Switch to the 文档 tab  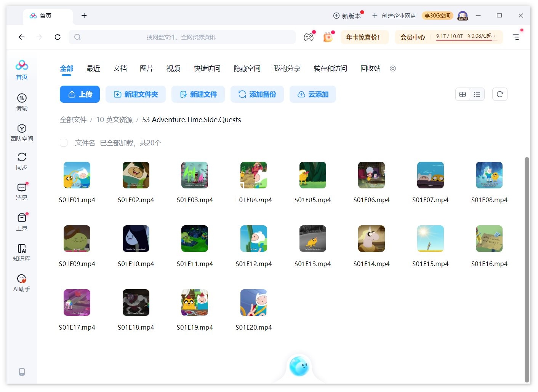120,69
